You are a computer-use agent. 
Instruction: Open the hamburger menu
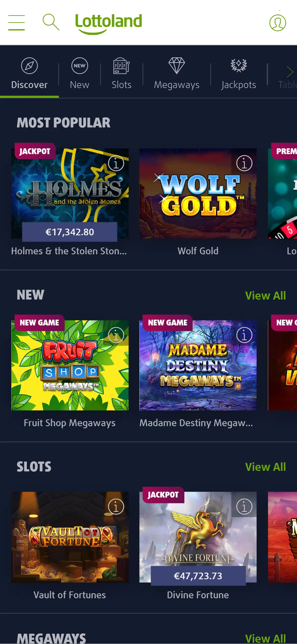pyautogui.click(x=16, y=23)
